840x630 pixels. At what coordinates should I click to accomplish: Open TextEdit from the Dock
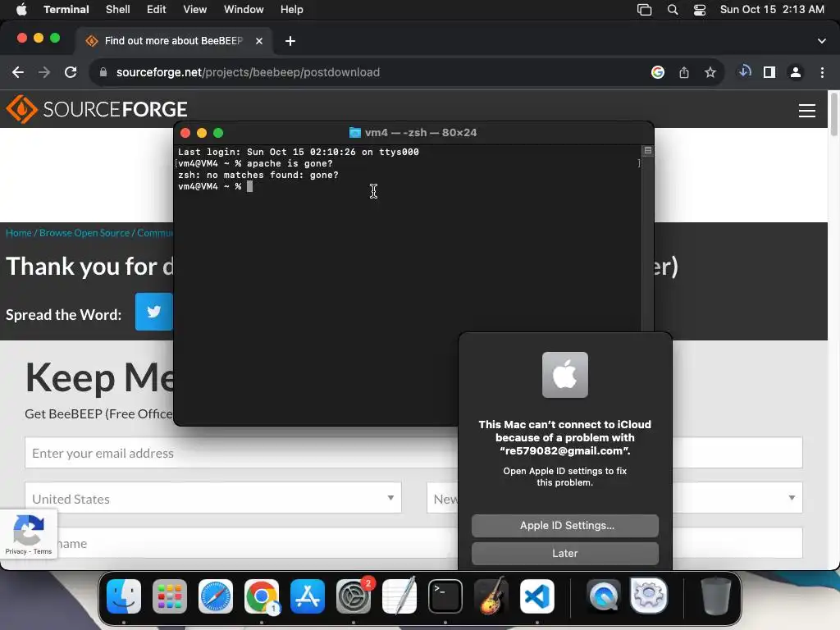pyautogui.click(x=399, y=596)
